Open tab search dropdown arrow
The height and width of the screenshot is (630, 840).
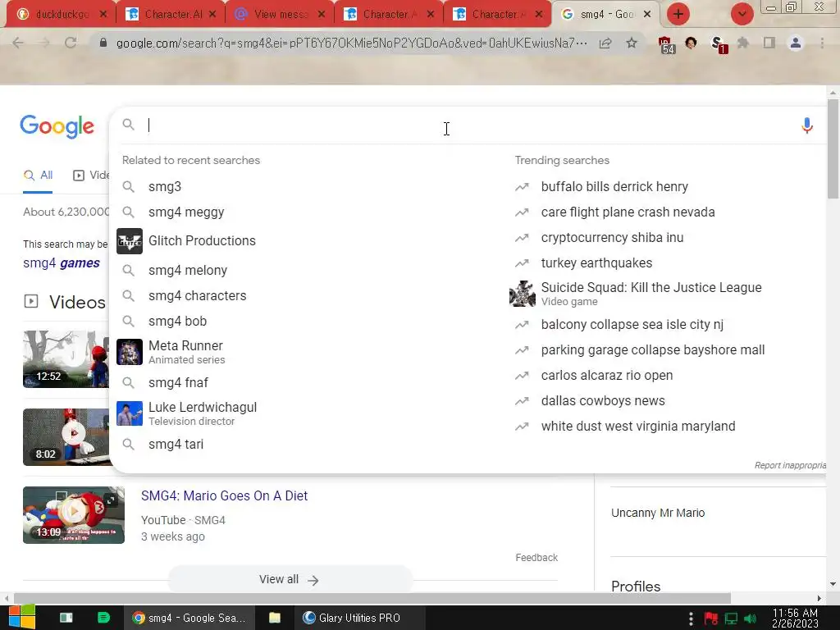point(742,14)
